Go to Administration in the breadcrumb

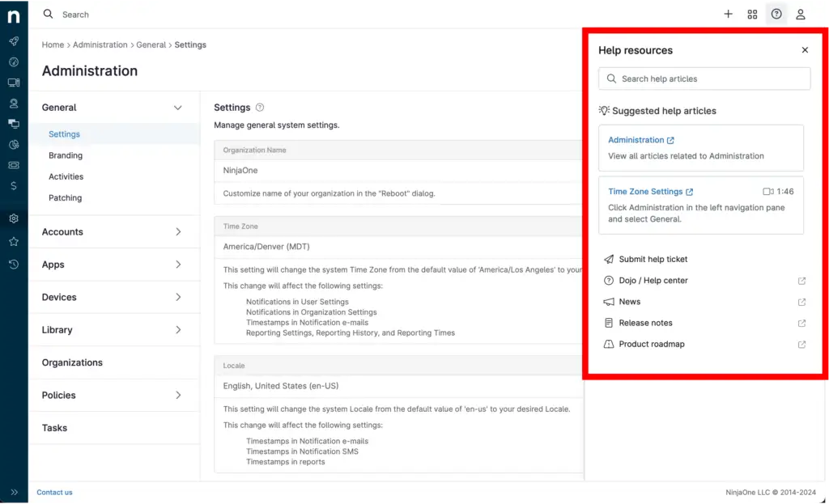tap(100, 45)
